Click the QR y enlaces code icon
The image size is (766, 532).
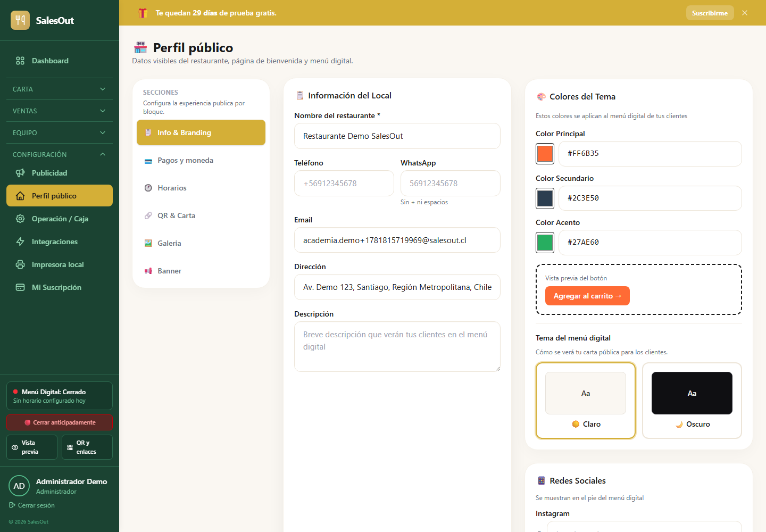coord(70,447)
